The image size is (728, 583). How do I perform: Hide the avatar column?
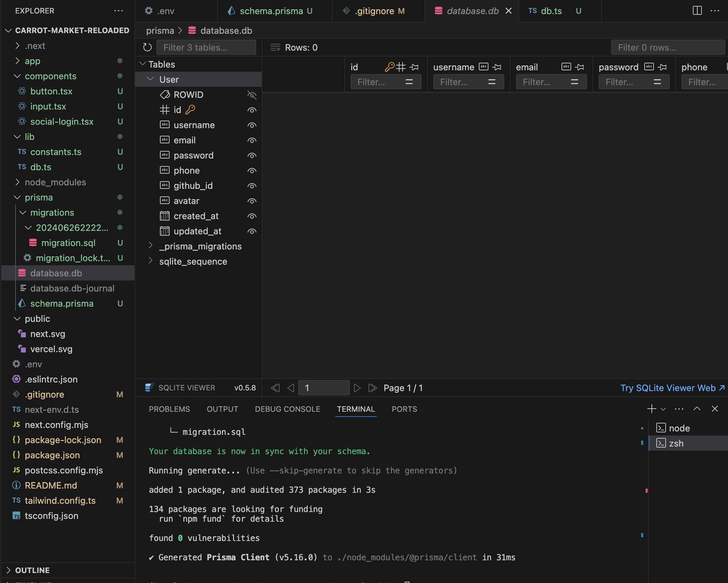click(x=252, y=201)
